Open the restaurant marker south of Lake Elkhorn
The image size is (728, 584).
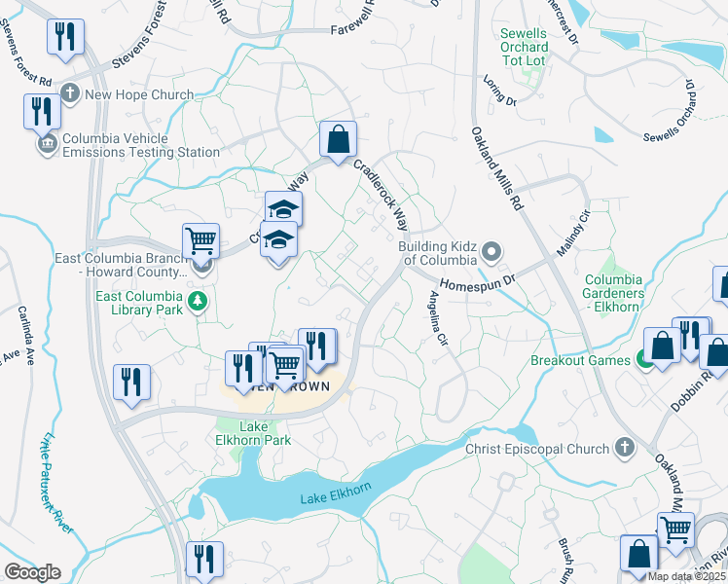(204, 559)
